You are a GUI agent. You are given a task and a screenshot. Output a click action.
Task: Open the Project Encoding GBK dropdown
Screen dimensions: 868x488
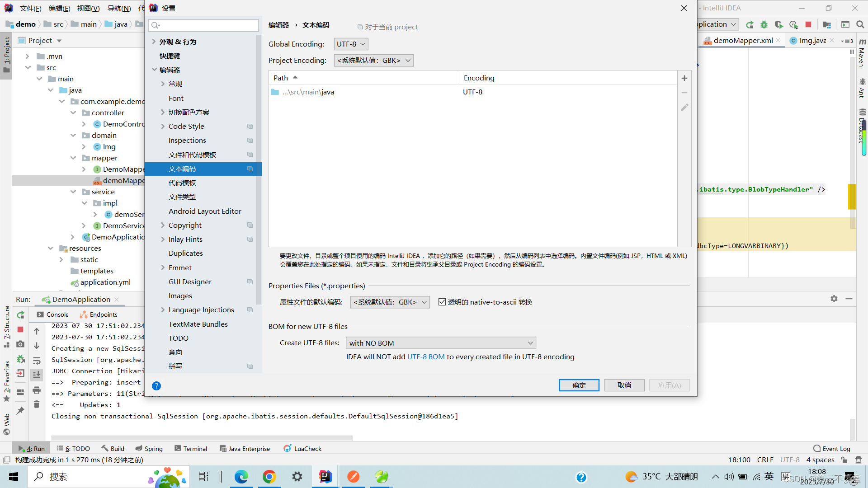373,60
